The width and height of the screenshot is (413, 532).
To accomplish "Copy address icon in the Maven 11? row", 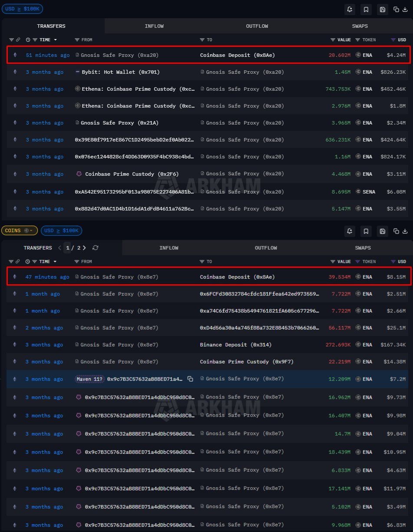I will click(190, 379).
